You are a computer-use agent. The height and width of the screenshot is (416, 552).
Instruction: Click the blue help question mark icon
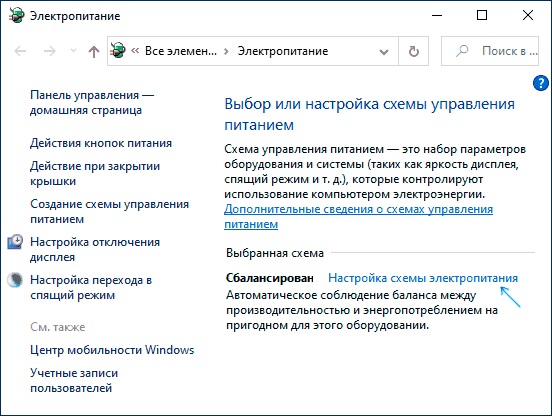(x=541, y=83)
